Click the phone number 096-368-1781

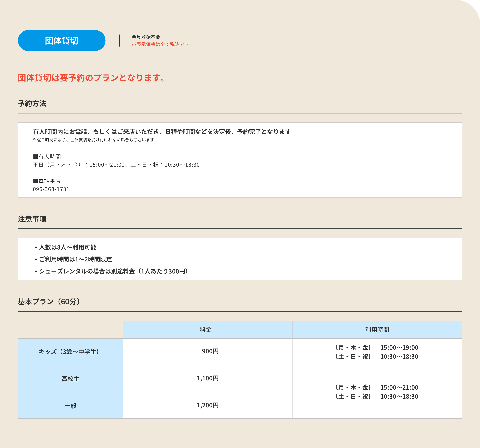coord(51,189)
